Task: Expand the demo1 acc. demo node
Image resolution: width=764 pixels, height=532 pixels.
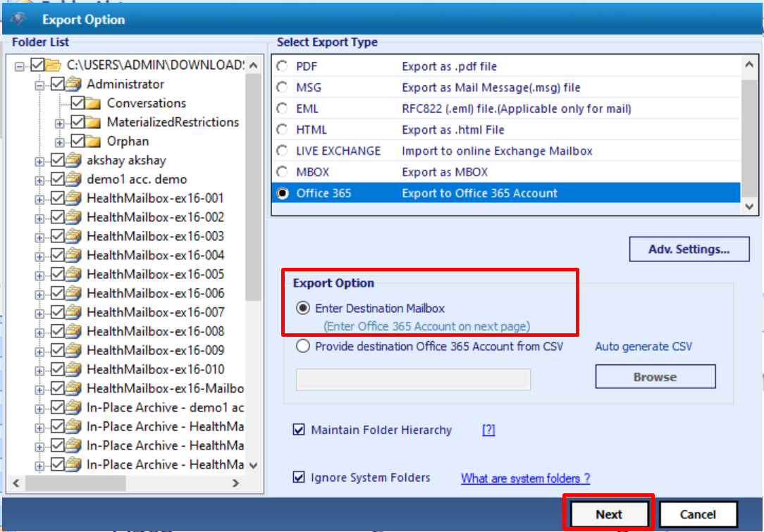Action: [x=39, y=181]
